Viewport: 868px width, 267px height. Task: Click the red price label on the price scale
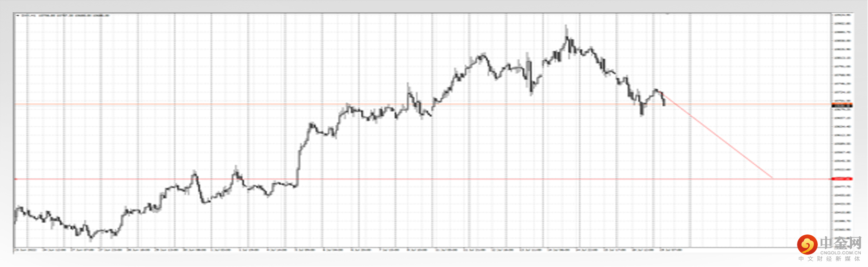(842, 179)
